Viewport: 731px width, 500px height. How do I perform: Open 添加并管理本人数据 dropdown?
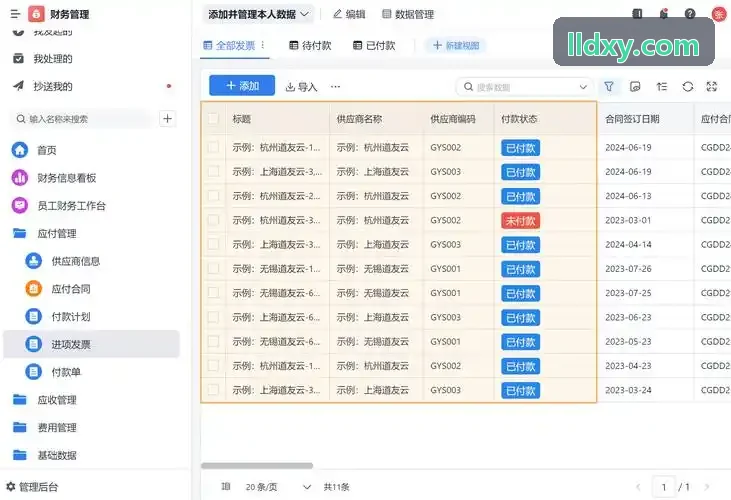pyautogui.click(x=258, y=14)
